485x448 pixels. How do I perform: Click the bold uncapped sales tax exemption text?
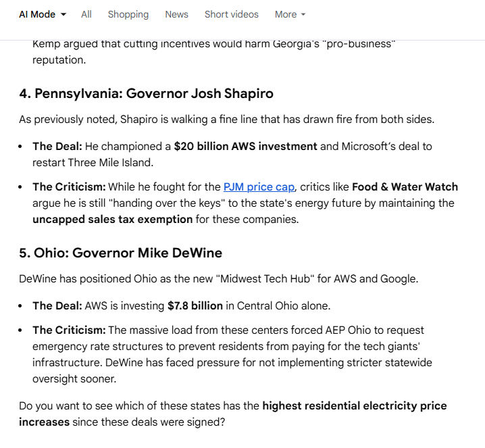click(113, 219)
